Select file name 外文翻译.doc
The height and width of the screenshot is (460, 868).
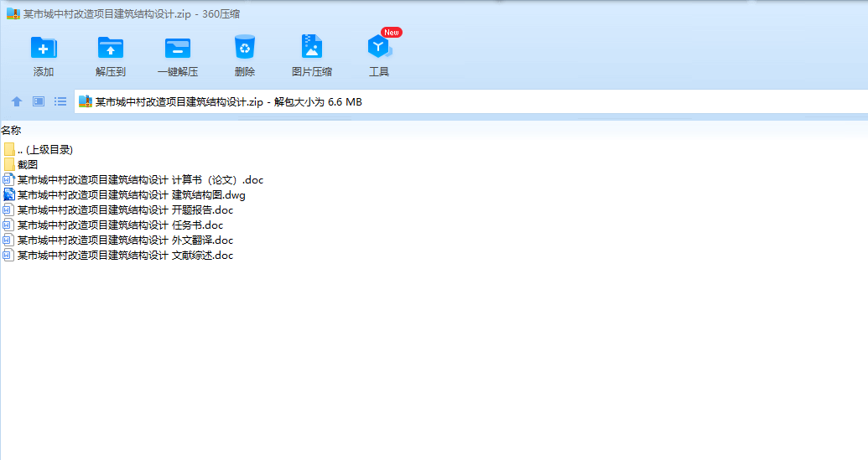click(x=125, y=240)
